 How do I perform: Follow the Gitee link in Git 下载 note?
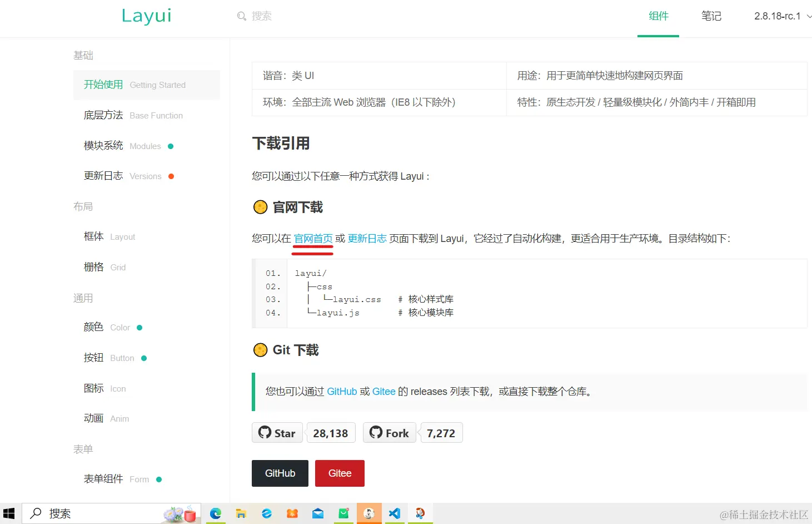[x=383, y=392]
